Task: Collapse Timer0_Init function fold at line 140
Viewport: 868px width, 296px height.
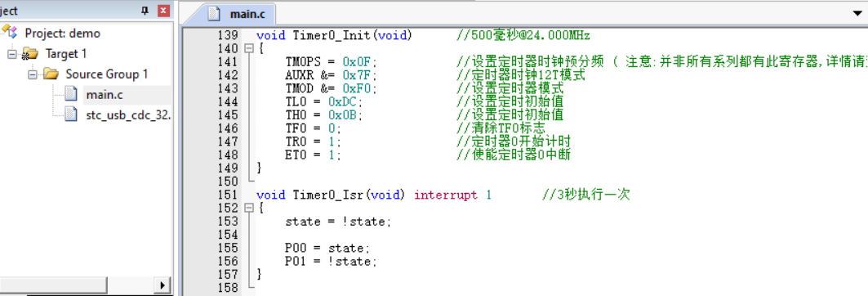Action: (x=248, y=49)
